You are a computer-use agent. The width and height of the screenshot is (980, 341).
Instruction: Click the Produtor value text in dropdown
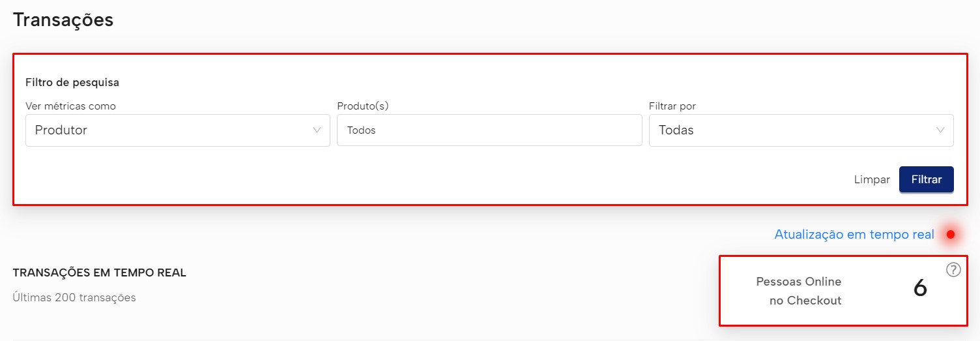click(x=61, y=130)
